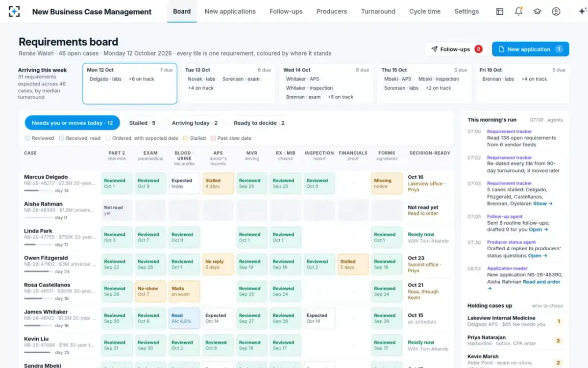
Task: Click Whitaker's Read A1c 6.8% tile
Action: coord(184,318)
